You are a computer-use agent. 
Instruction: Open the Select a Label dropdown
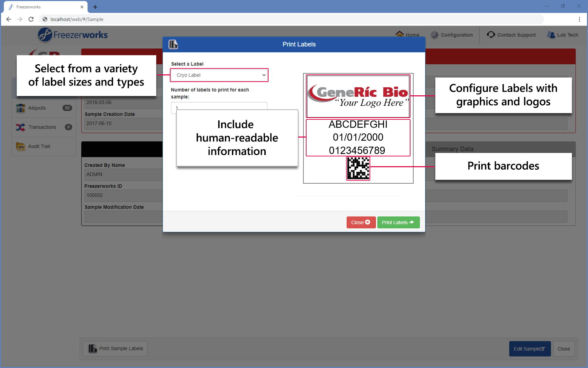pos(219,75)
